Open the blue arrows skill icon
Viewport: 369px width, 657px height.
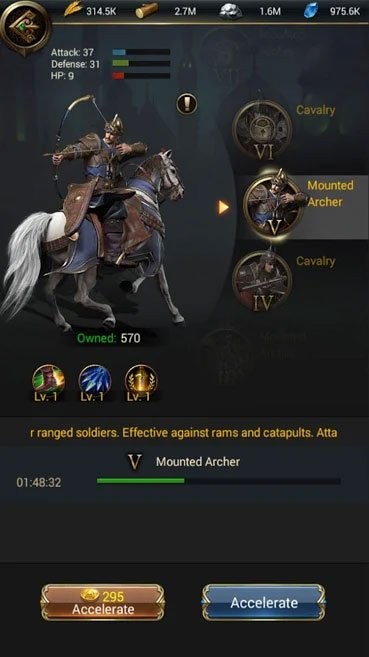[x=95, y=381]
